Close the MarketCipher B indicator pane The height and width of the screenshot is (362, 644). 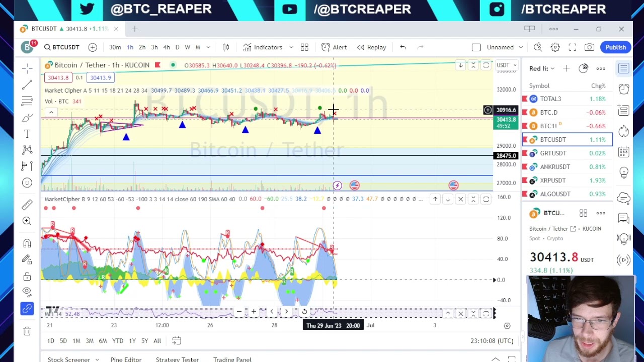pyautogui.click(x=460, y=199)
